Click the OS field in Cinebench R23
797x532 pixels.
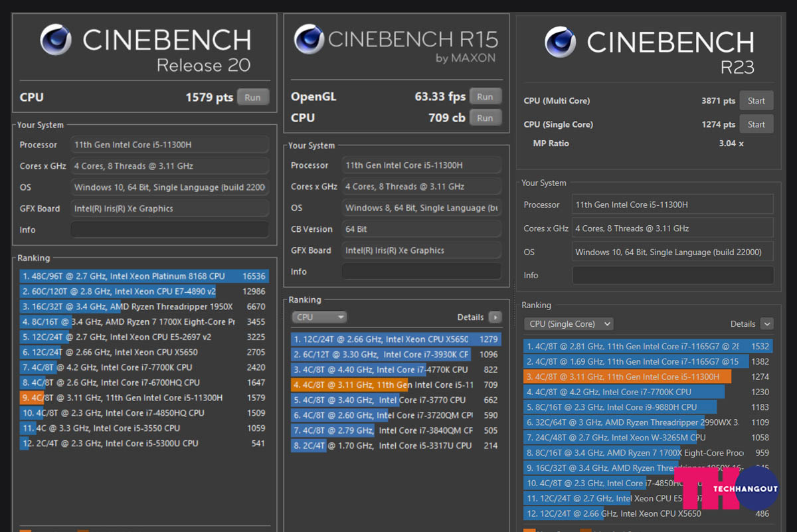coord(673,252)
